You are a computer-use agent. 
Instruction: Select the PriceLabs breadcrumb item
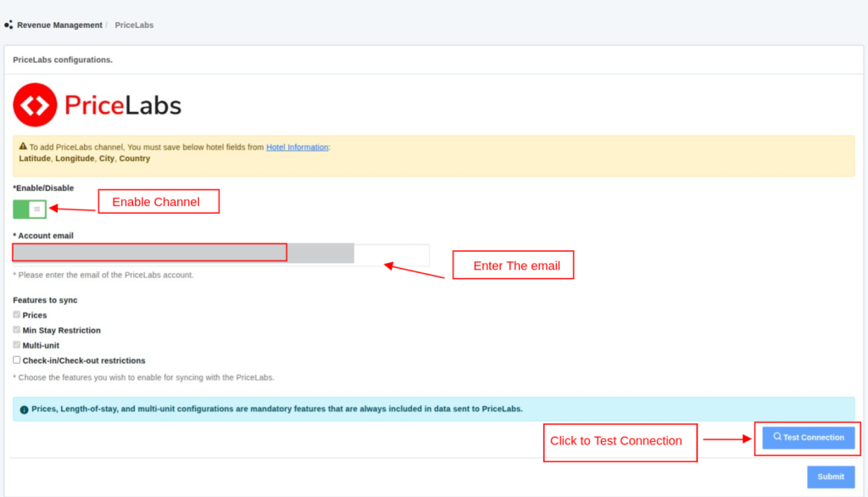pos(134,25)
